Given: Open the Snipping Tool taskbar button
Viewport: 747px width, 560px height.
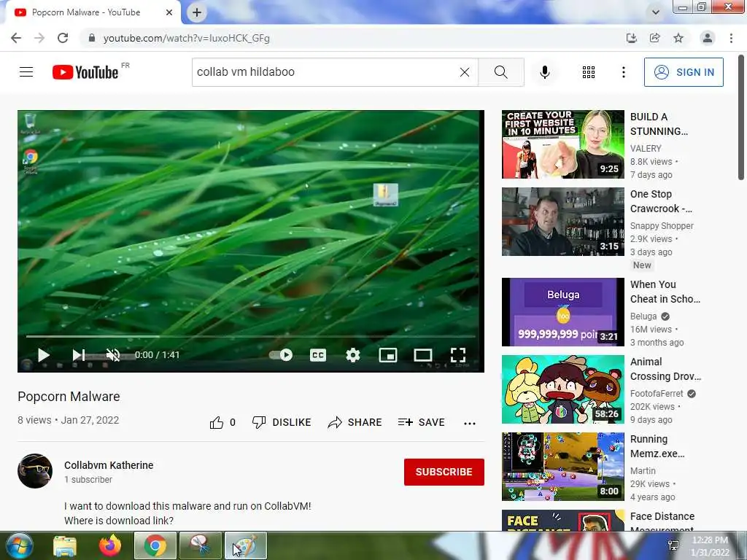Looking at the screenshot, I should pos(200,545).
